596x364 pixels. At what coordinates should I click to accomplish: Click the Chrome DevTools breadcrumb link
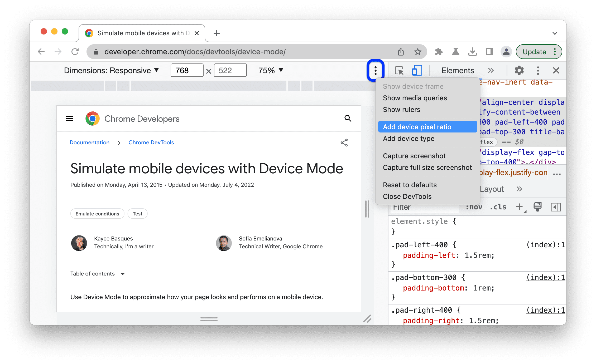(152, 142)
